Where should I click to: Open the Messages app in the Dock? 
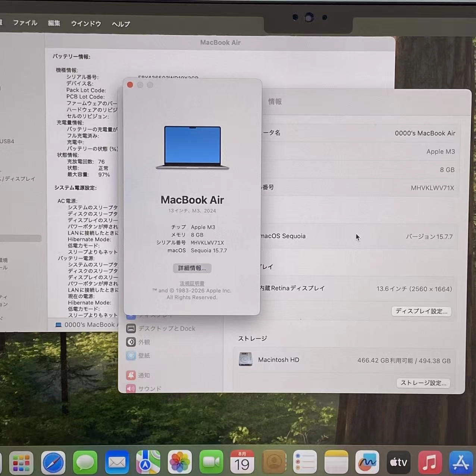[x=85, y=463]
